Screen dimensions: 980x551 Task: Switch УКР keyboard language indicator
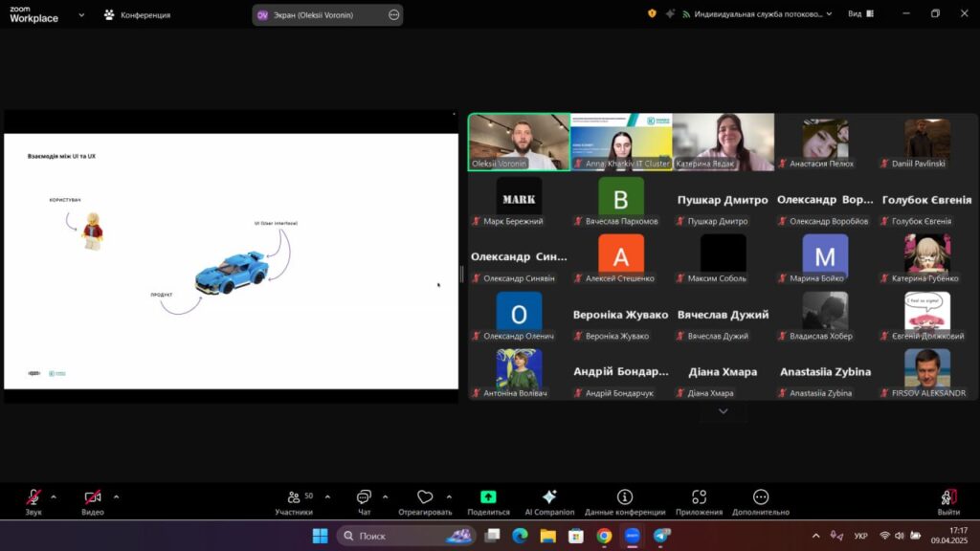pyautogui.click(x=860, y=536)
